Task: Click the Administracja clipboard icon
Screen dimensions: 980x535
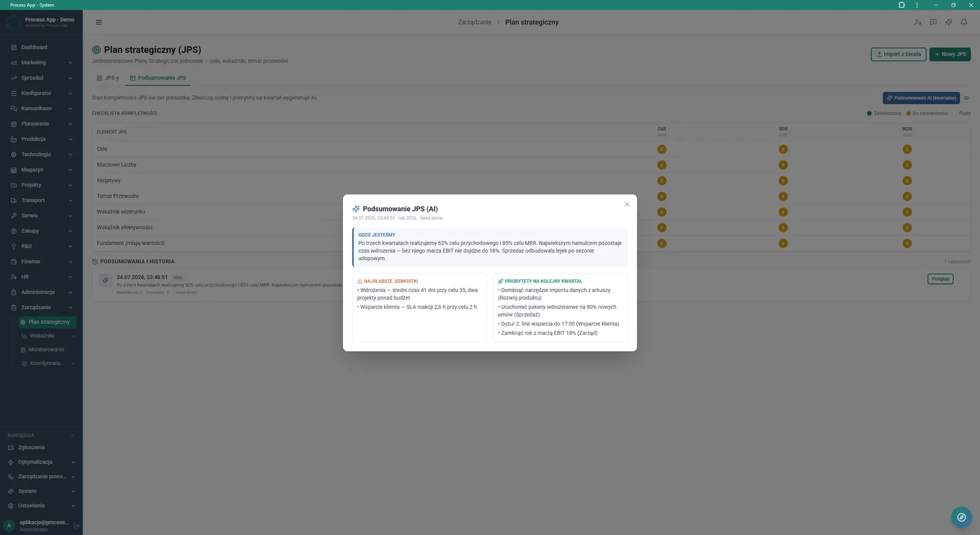Action: pos(13,292)
